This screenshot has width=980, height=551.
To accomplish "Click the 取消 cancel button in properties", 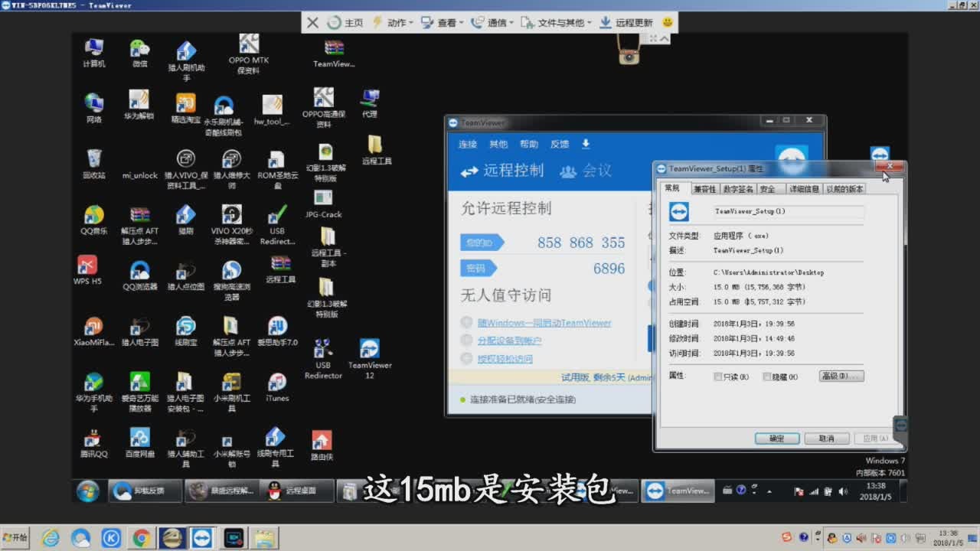I will pos(826,439).
